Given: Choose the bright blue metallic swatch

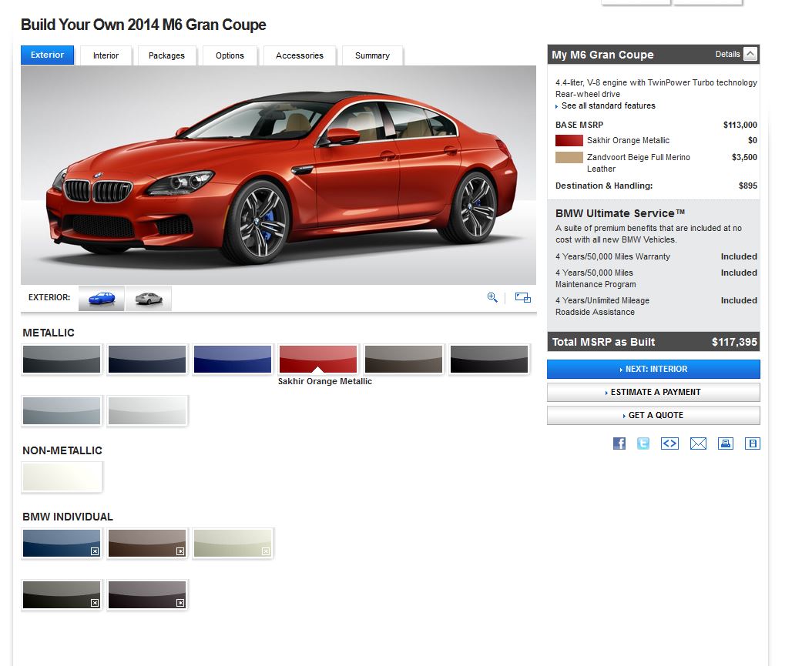Looking at the screenshot, I should click(x=233, y=359).
